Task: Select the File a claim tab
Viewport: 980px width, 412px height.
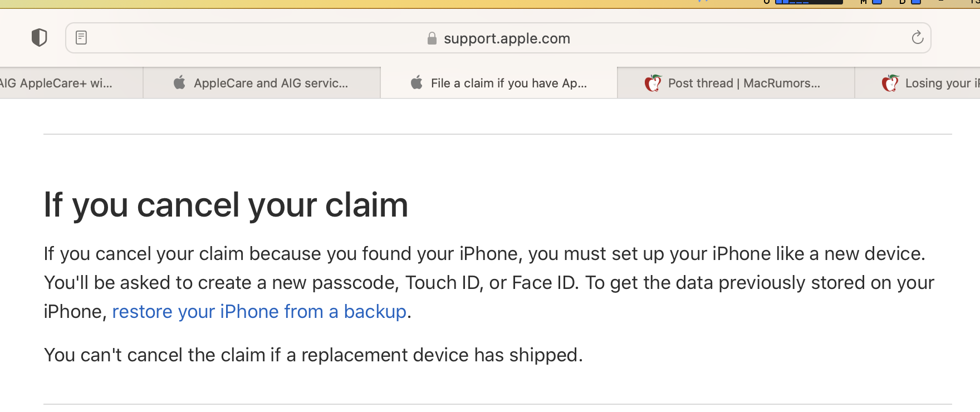Action: (508, 83)
